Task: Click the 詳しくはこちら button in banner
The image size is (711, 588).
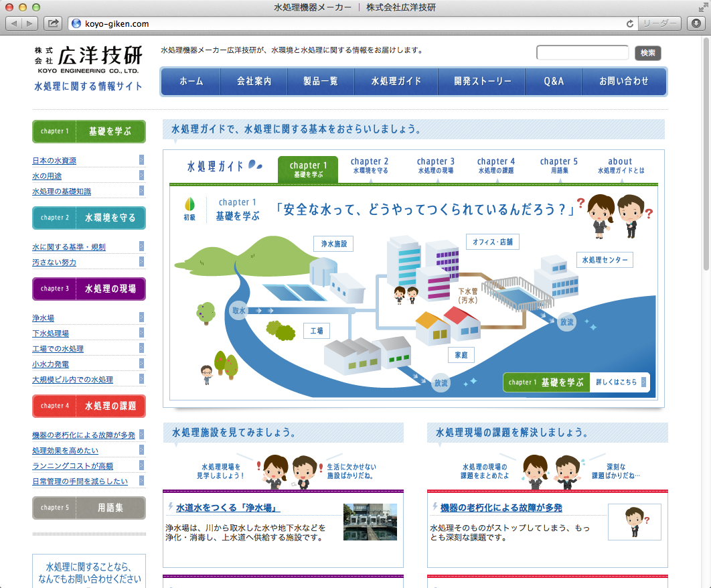Action: tap(619, 382)
